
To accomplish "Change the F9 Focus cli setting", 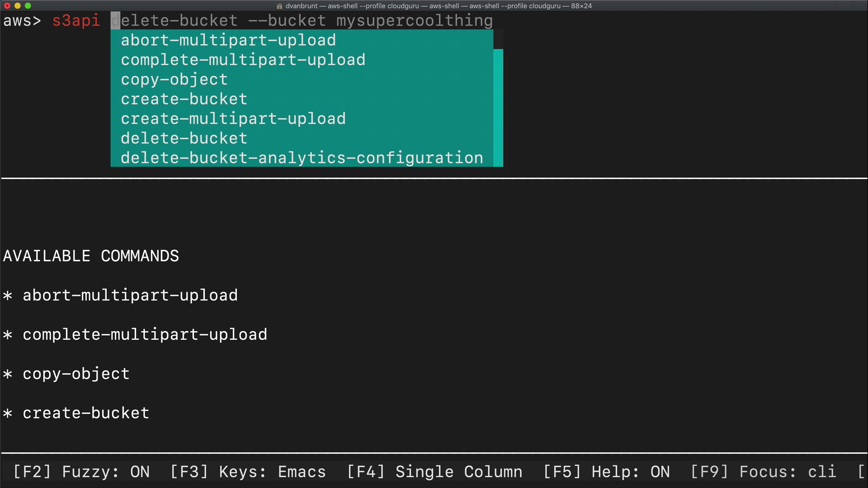I will coord(763,472).
